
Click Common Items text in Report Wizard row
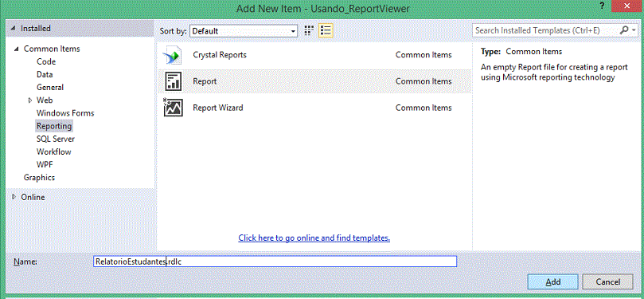pos(423,108)
